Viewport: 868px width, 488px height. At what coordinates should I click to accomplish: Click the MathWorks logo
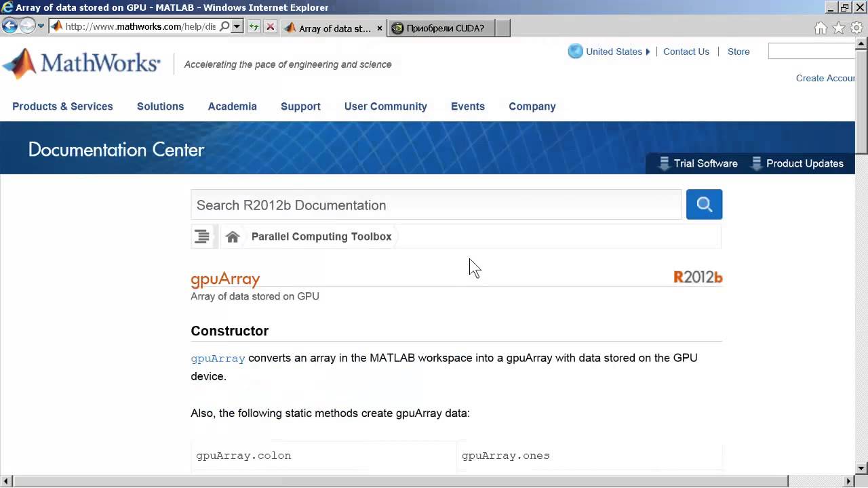coord(81,64)
